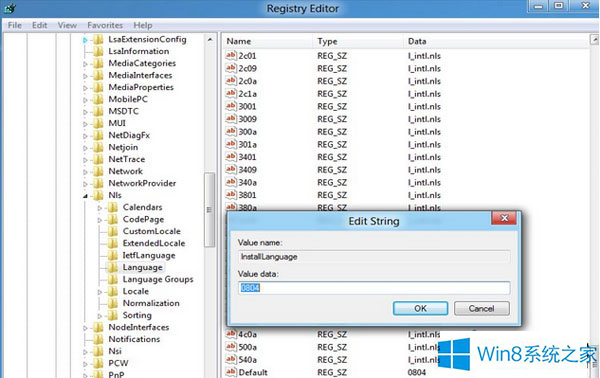Click the string icon of value 2c09
This screenshot has height=378, width=600.
[x=231, y=68]
